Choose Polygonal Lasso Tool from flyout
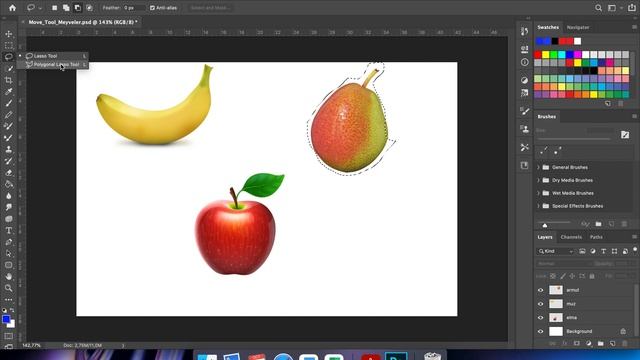 (52, 64)
